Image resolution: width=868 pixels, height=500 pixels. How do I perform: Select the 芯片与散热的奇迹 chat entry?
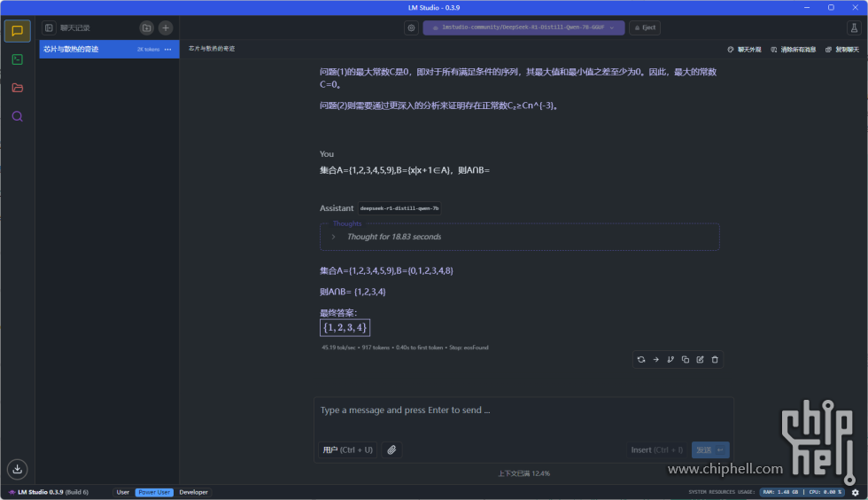coord(109,50)
